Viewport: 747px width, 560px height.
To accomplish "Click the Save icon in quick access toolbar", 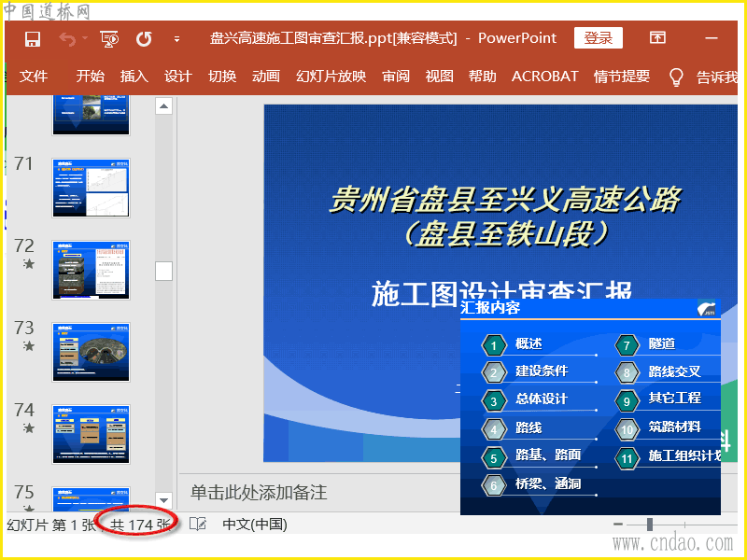I will [x=33, y=39].
